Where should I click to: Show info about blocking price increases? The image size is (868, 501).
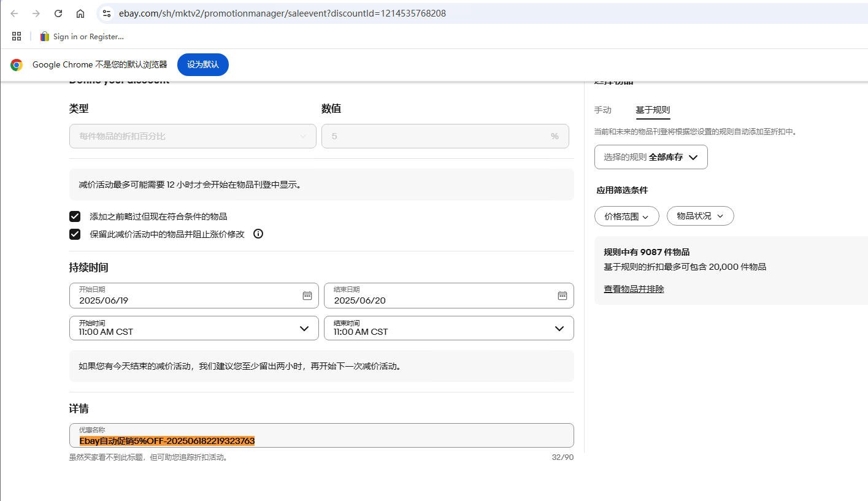pyautogui.click(x=258, y=234)
